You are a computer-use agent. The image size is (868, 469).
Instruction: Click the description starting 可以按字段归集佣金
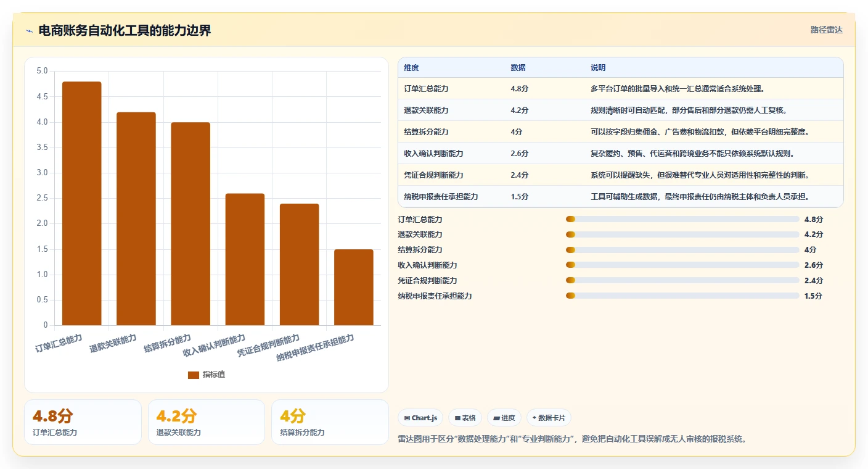tap(700, 131)
